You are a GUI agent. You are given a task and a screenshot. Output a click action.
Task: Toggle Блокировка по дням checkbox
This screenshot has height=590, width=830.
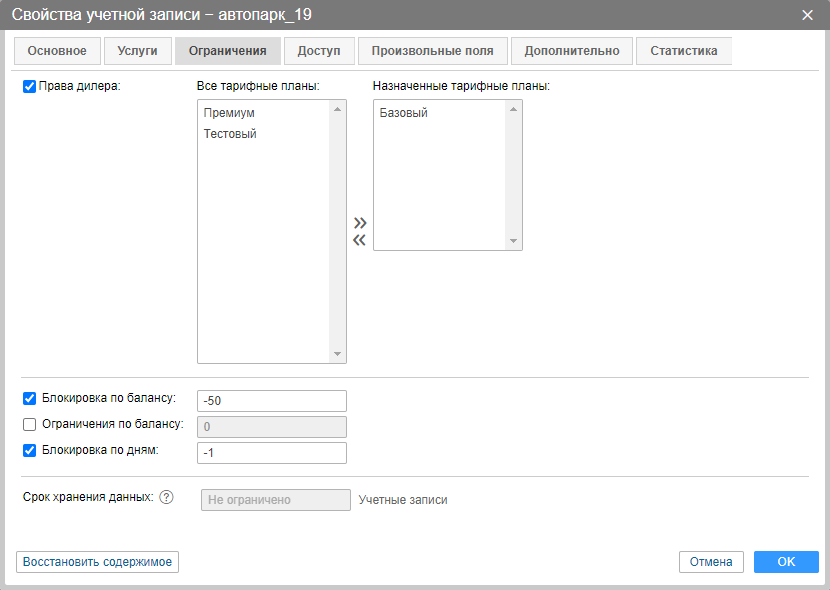coord(29,450)
